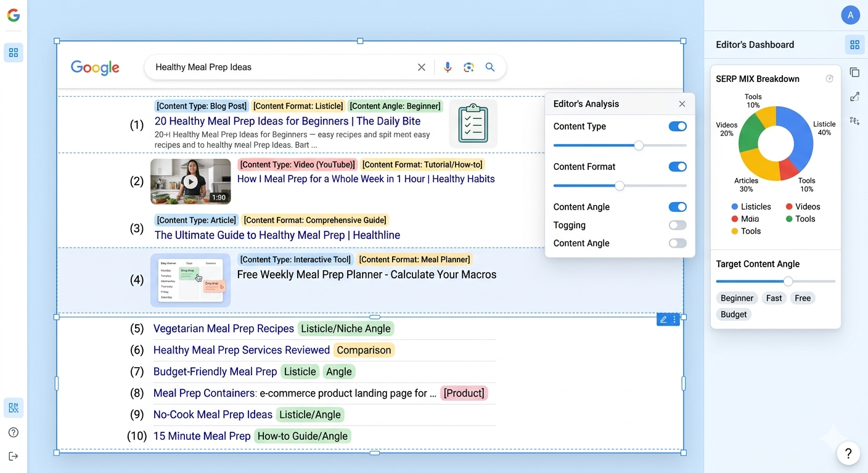Select the Beginner angle chip

coord(737,298)
